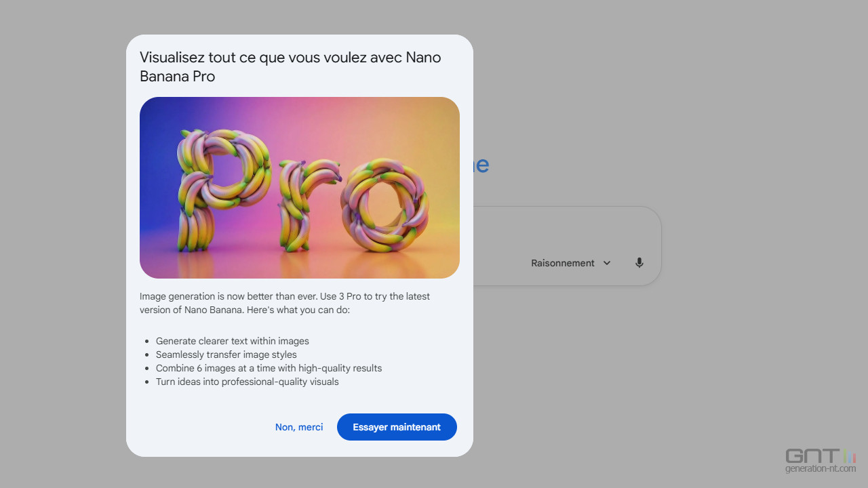Select the professional-quality visuals bullet
The height and width of the screenshot is (488, 868).
[x=247, y=382]
